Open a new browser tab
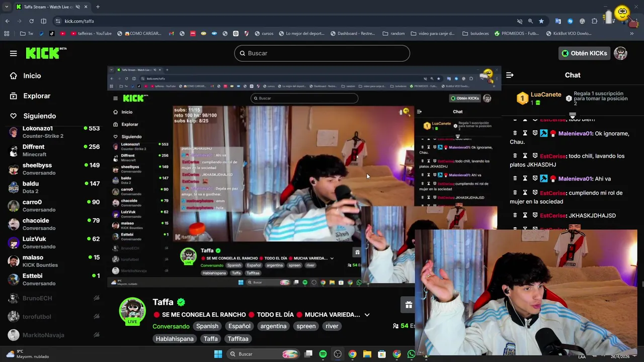The image size is (644, 362). (x=98, y=7)
